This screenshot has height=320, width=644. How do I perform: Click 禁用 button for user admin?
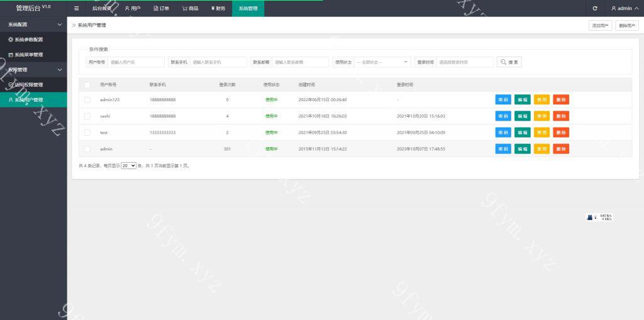click(x=541, y=149)
